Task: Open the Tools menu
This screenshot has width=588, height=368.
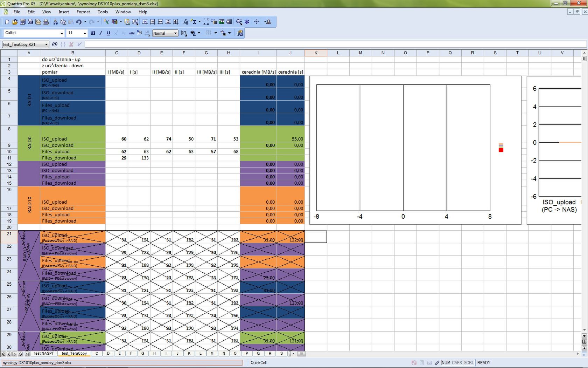Action: (103, 12)
